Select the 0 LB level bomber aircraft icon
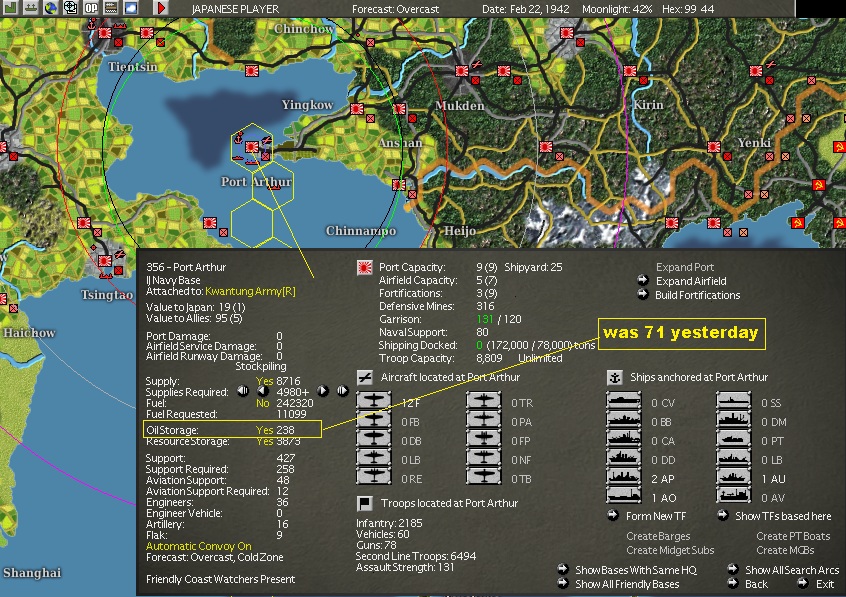 point(373,459)
